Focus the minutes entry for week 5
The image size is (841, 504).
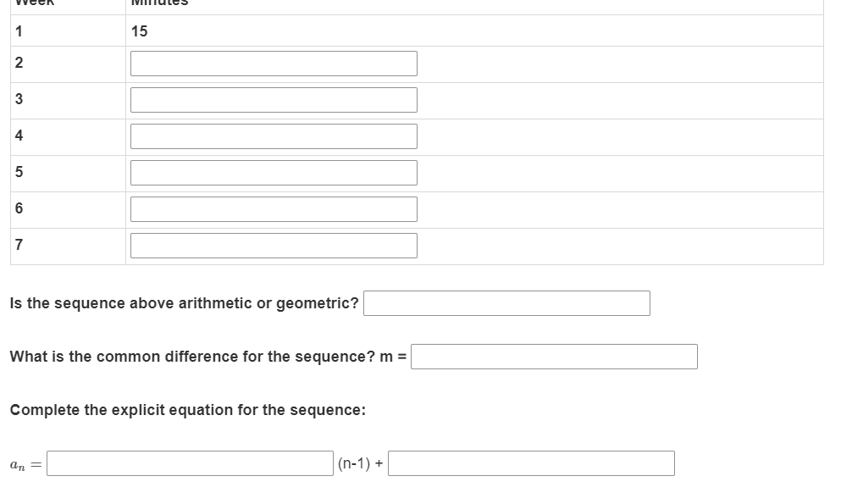pyautogui.click(x=273, y=172)
